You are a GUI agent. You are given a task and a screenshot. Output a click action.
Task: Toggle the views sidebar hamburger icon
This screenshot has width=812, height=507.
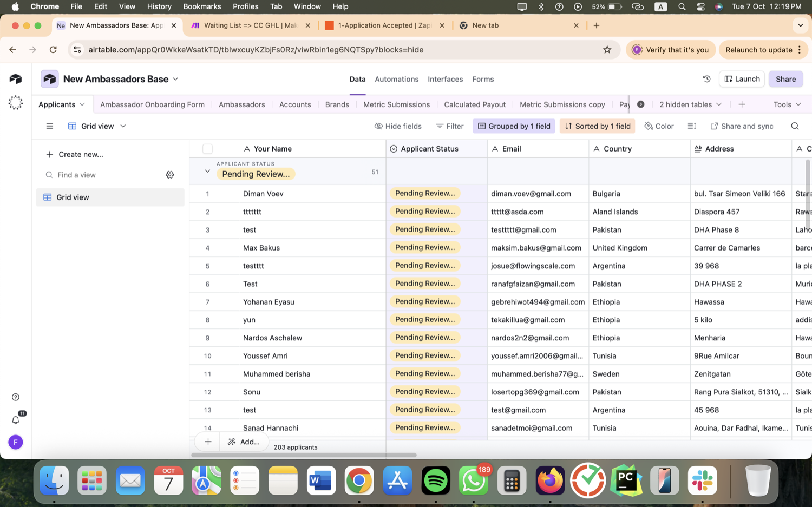(50, 126)
